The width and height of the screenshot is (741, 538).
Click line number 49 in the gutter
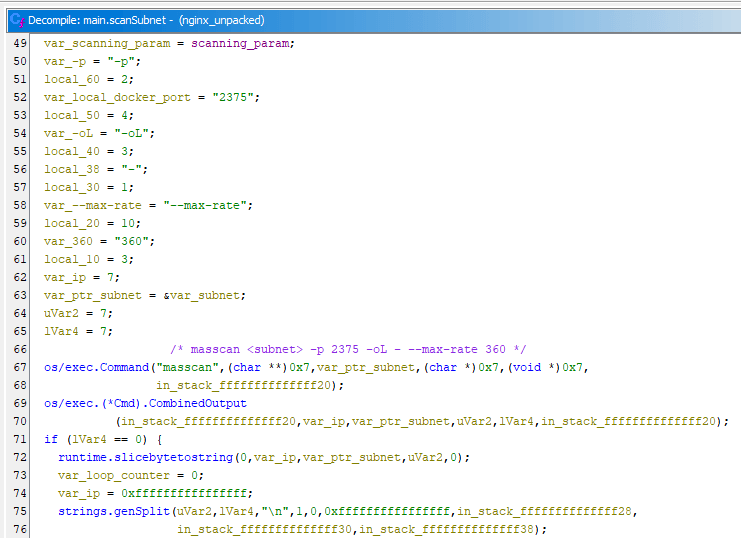(x=20, y=43)
